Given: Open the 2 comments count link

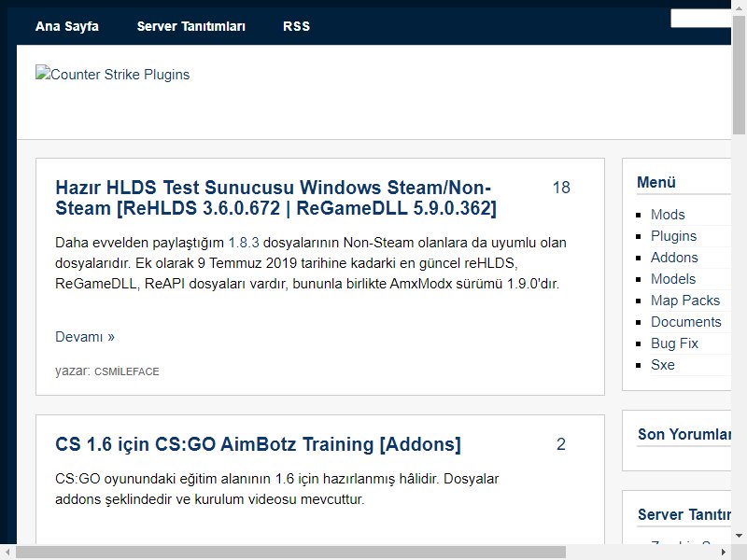Looking at the screenshot, I should [x=561, y=444].
